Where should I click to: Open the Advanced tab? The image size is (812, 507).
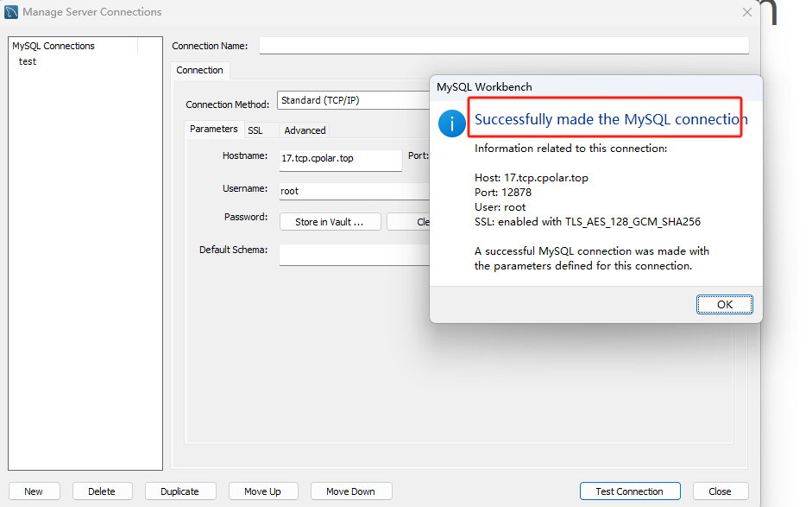305,130
